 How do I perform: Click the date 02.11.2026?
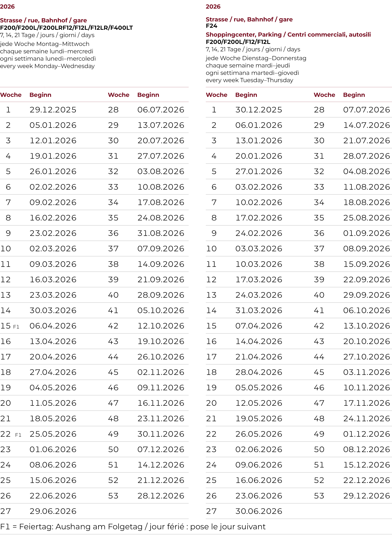click(x=161, y=372)
